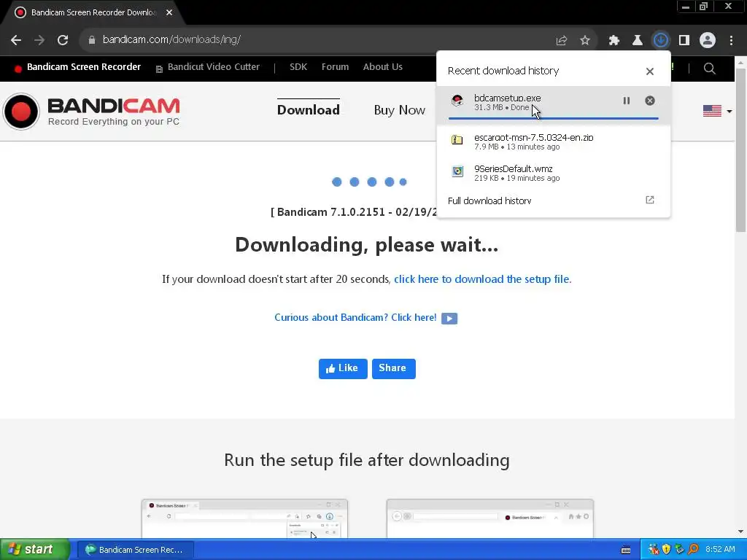Image resolution: width=747 pixels, height=560 pixels.
Task: Reload the Bandicam page
Action: click(x=63, y=40)
